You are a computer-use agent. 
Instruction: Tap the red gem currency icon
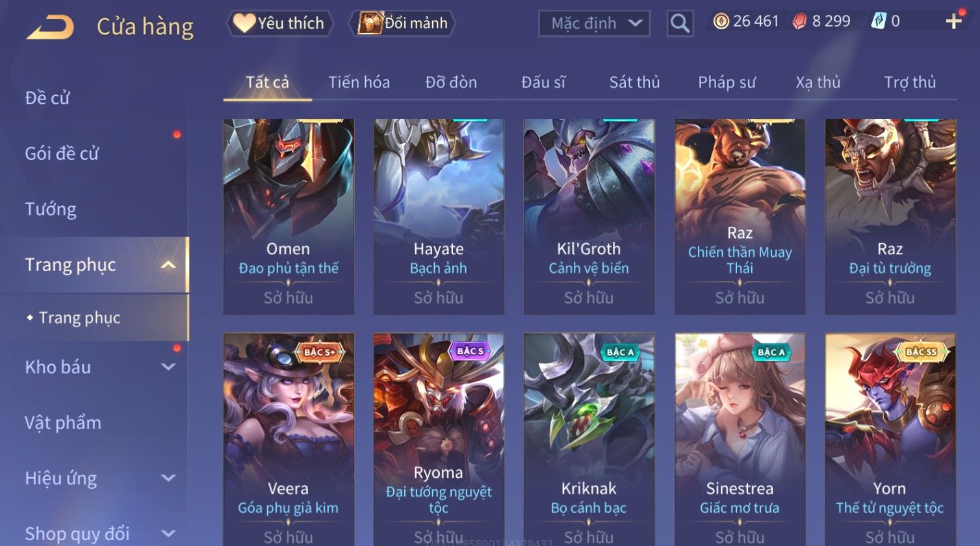coord(800,21)
